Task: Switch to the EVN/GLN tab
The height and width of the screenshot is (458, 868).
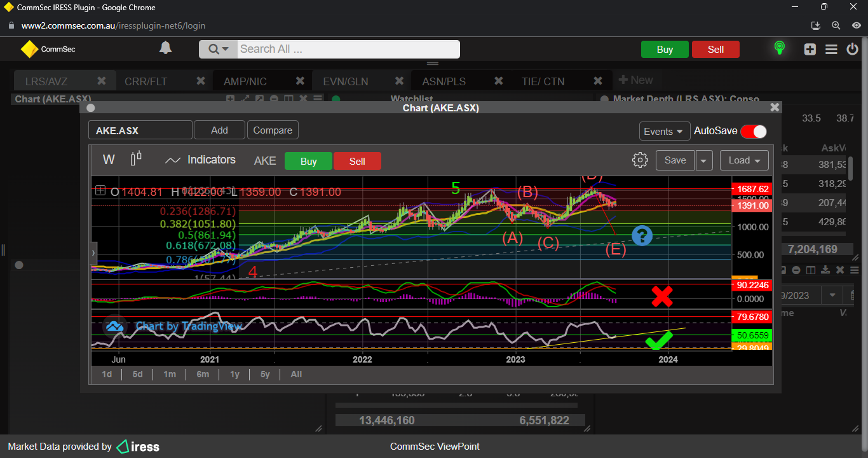Action: [x=346, y=81]
